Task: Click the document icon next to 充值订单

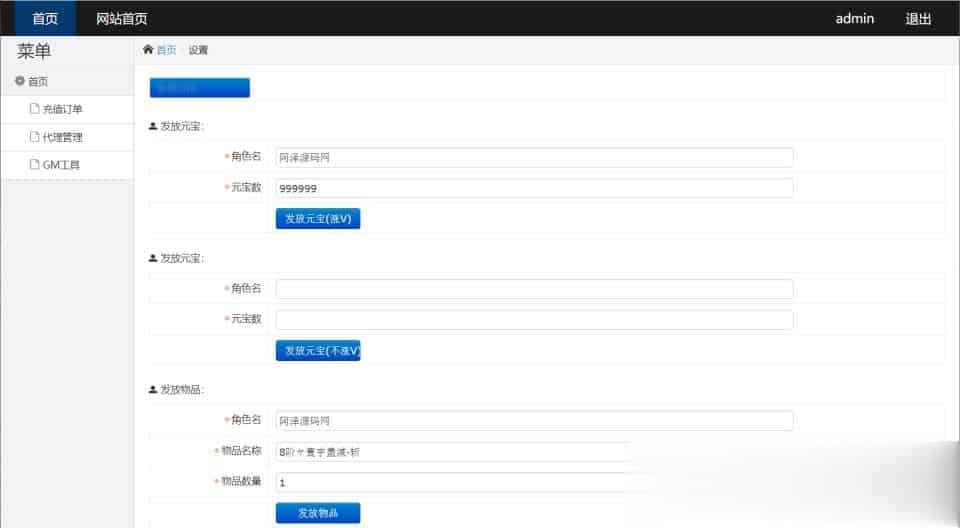Action: click(x=34, y=109)
